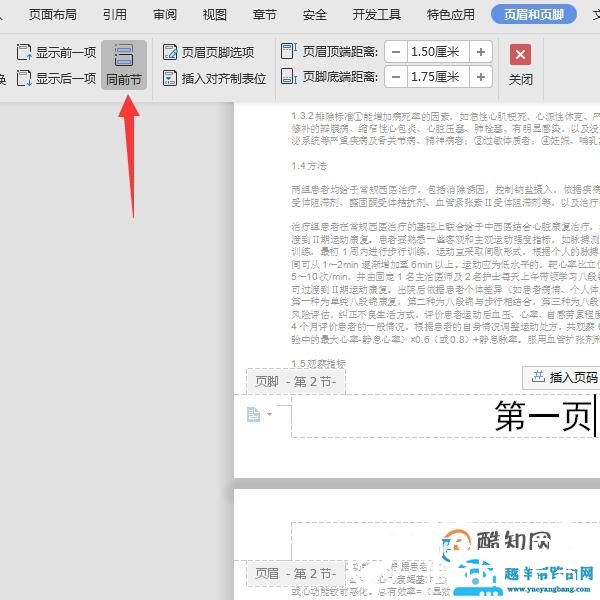This screenshot has width=600, height=600.
Task: Open the 开发工具 tab
Action: pyautogui.click(x=377, y=15)
